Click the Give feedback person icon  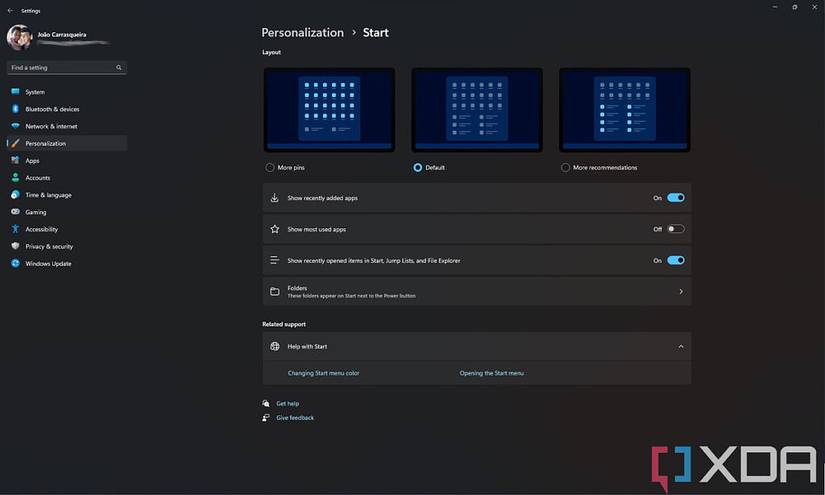[266, 418]
